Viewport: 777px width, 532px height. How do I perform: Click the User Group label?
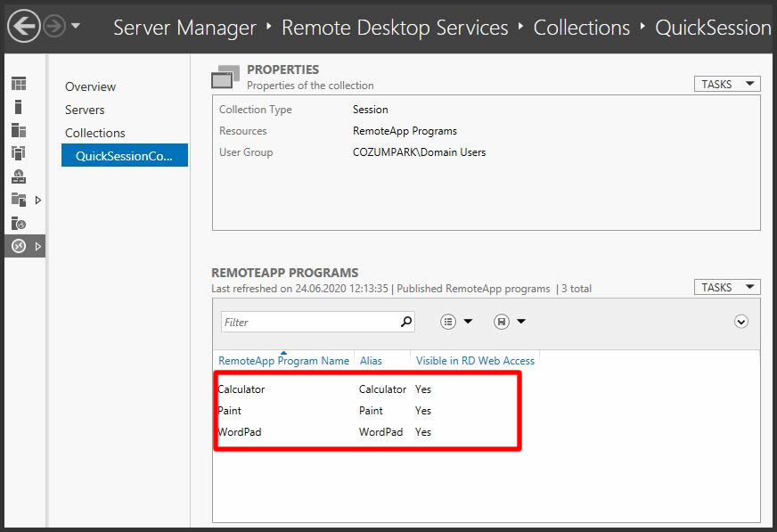click(x=246, y=152)
